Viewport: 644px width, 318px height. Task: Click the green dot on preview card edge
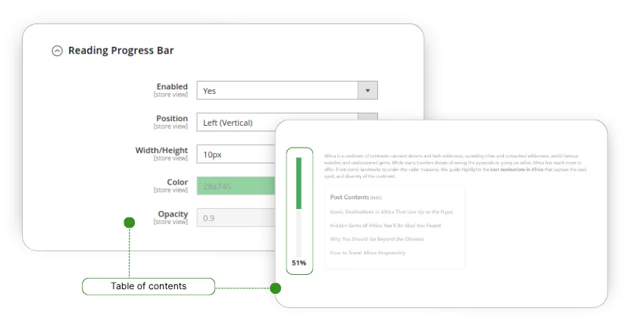[276, 288]
